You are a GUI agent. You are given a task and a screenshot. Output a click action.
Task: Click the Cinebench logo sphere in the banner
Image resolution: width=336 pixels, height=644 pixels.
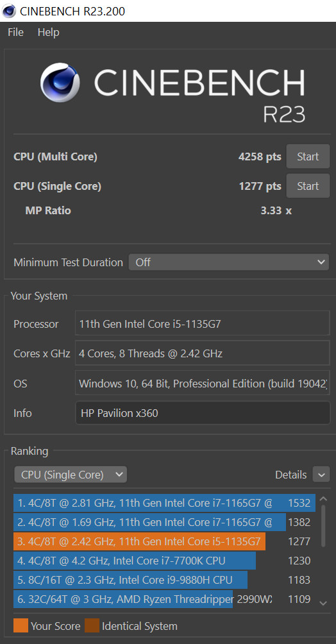(x=60, y=83)
